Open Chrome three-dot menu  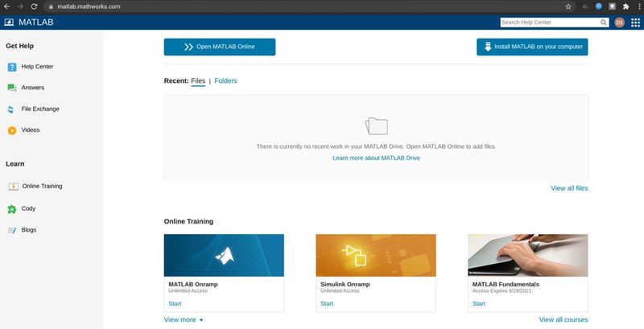[639, 6]
